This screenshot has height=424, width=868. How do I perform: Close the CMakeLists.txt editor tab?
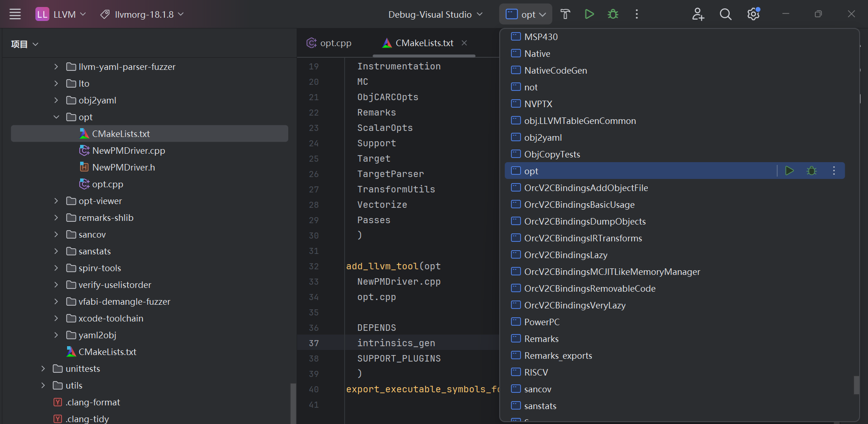(464, 43)
